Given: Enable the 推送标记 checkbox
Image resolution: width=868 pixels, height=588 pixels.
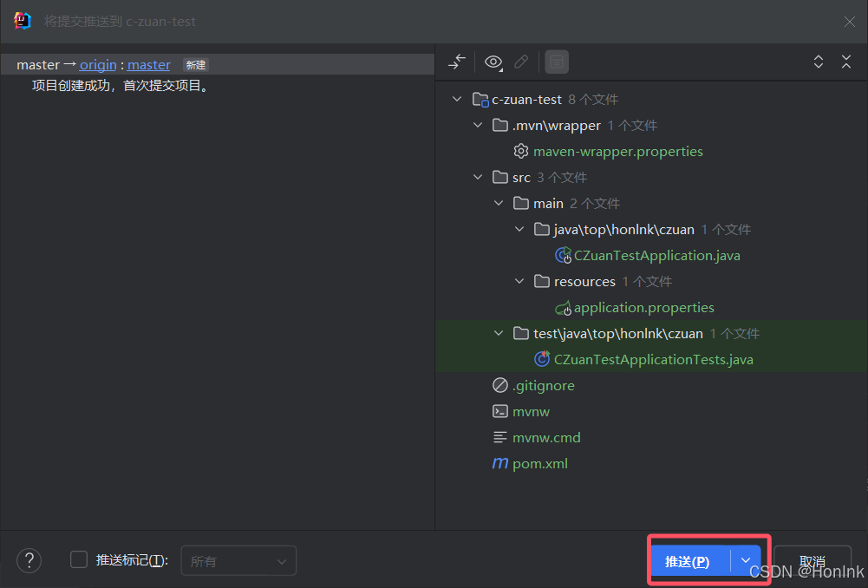Looking at the screenshot, I should (x=79, y=559).
